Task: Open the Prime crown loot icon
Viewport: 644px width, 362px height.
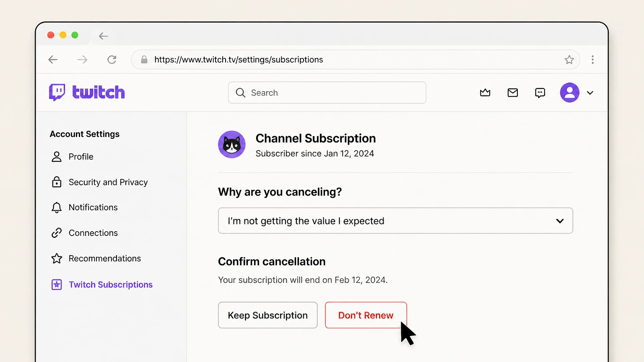Action: click(485, 93)
